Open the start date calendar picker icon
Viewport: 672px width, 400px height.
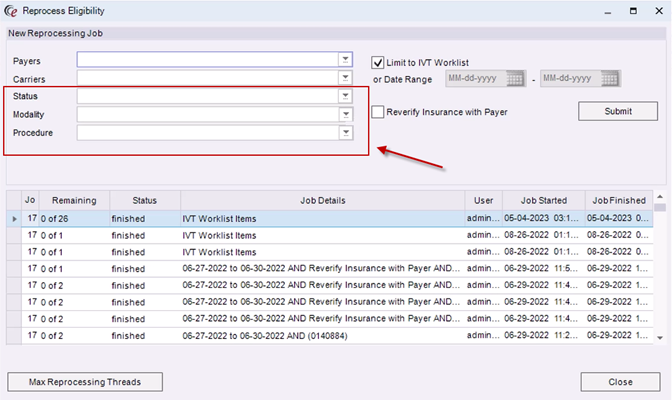click(516, 79)
